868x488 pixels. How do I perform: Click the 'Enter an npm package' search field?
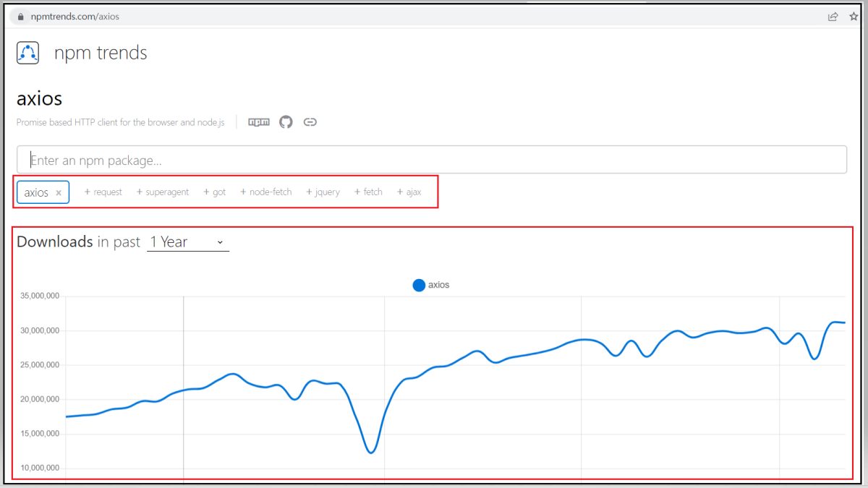click(432, 160)
